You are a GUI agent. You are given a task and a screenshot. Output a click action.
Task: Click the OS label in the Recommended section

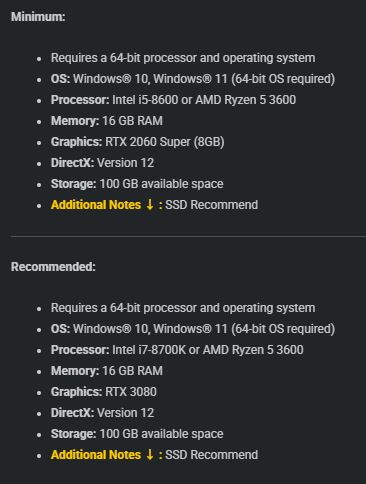click(x=60, y=329)
